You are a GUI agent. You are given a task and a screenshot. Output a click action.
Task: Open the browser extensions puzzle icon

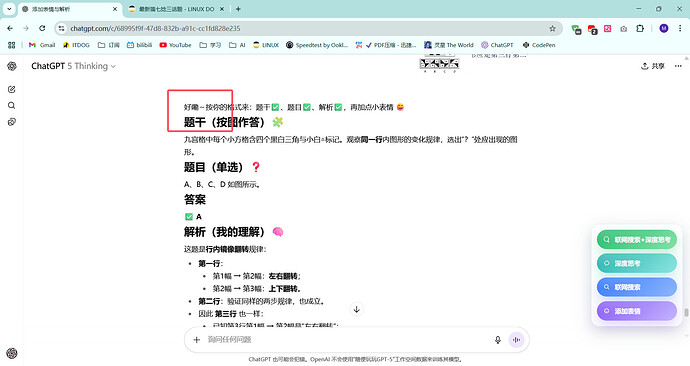(640, 29)
